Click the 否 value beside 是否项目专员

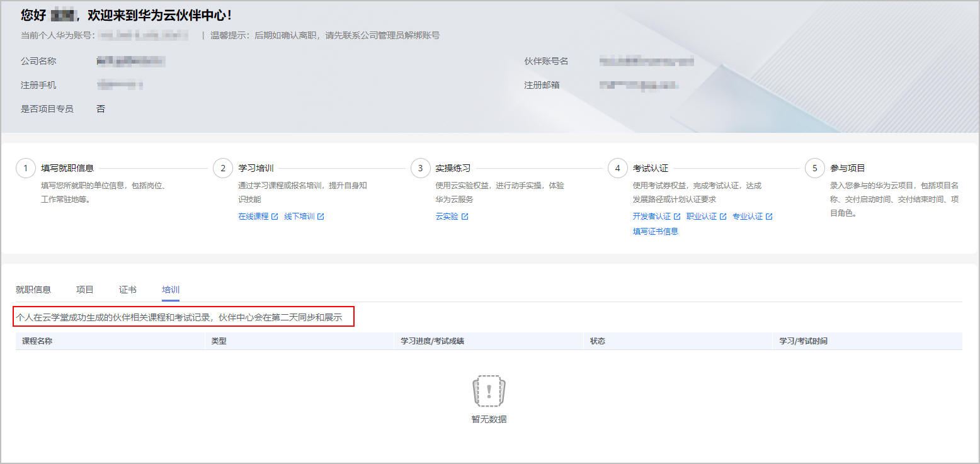pos(101,109)
